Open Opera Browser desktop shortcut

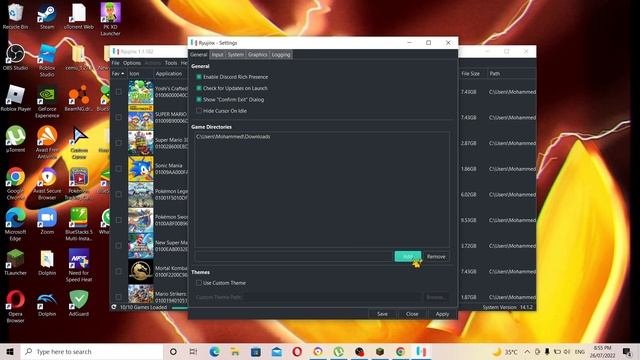(x=16, y=306)
